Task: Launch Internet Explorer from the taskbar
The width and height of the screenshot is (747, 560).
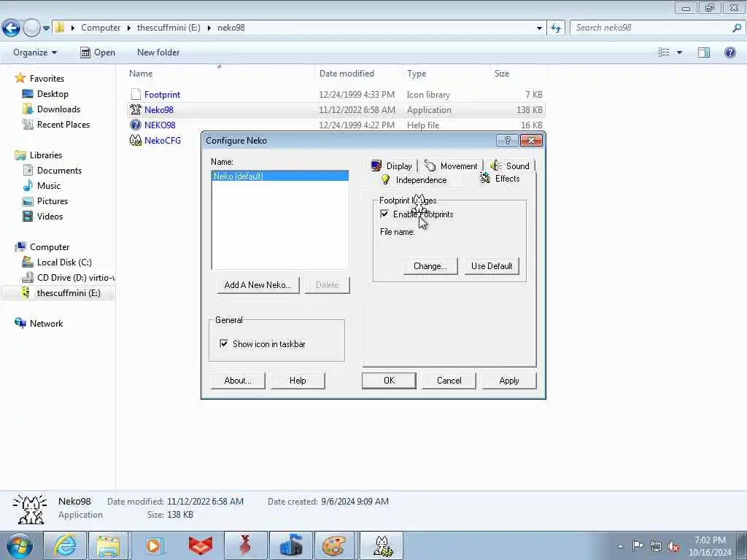Action: point(65,546)
